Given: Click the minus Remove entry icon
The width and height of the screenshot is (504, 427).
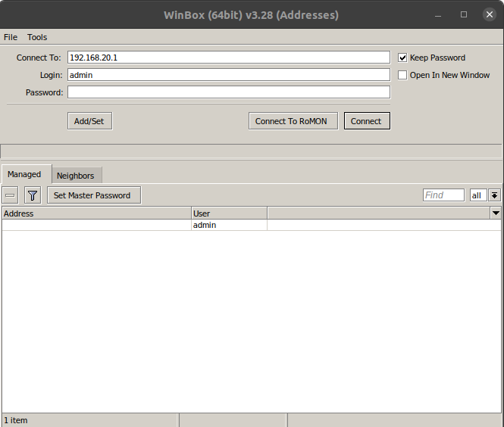Looking at the screenshot, I should 10,195.
